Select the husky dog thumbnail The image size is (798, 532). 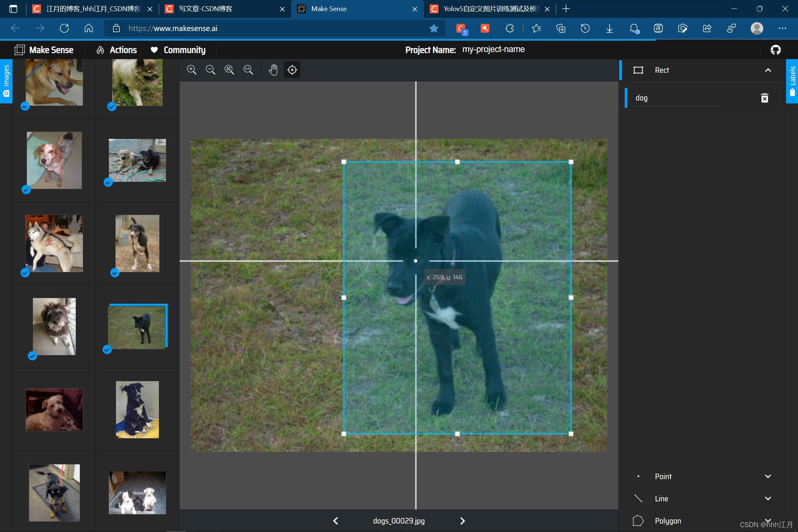click(54, 243)
